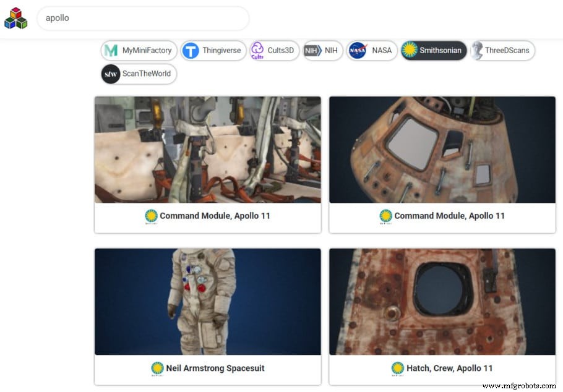Disable the Smithsonian source filter

point(434,50)
